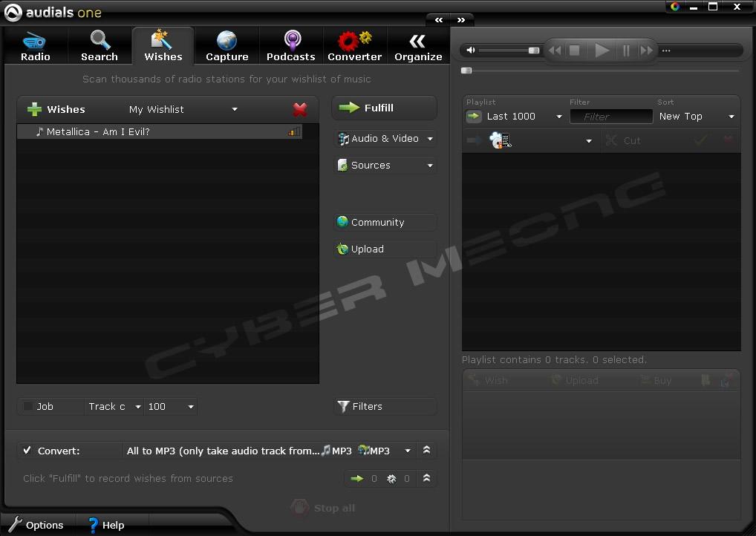Click the rewind playback button
The image size is (756, 536).
click(555, 50)
